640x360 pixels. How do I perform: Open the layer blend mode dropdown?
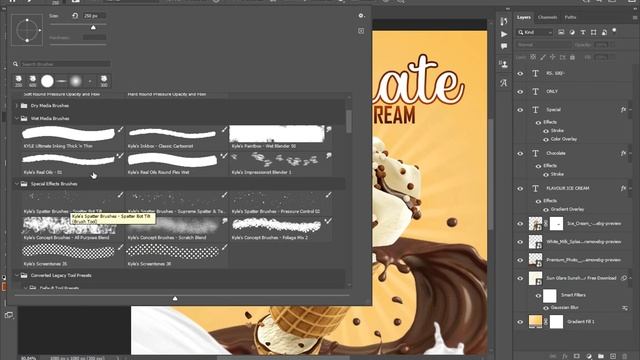543,45
